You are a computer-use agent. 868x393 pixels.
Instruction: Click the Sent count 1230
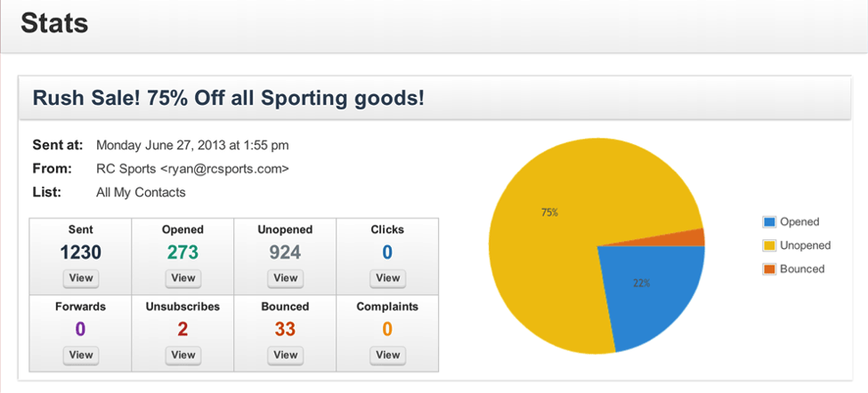pyautogui.click(x=81, y=253)
